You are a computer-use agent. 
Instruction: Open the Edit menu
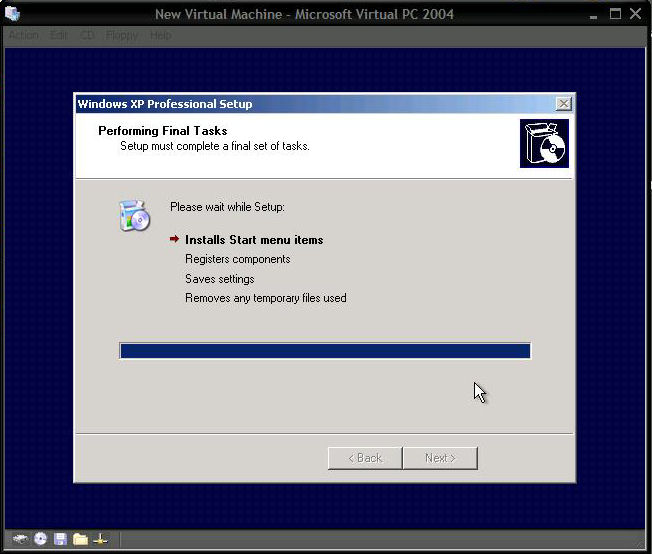(x=59, y=35)
